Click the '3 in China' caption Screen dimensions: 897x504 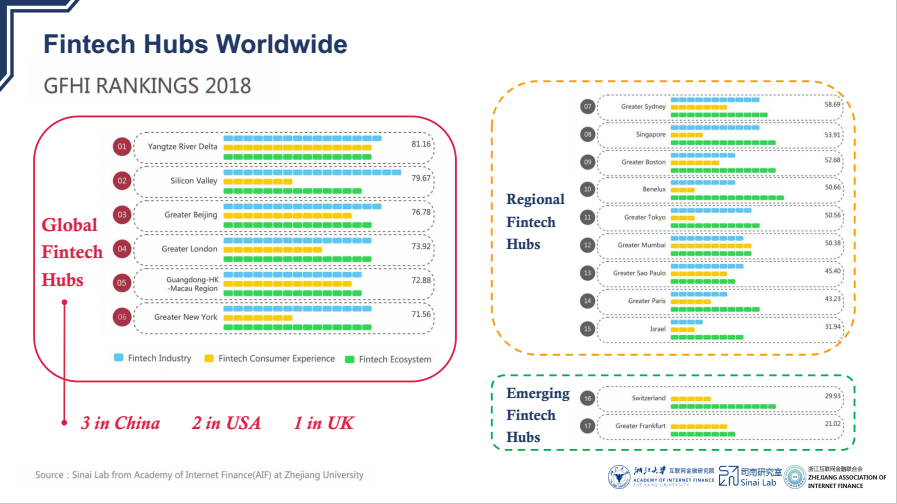[x=120, y=423]
